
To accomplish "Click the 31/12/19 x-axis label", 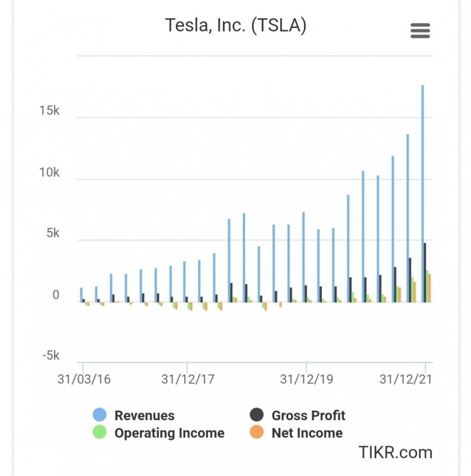I will click(307, 380).
